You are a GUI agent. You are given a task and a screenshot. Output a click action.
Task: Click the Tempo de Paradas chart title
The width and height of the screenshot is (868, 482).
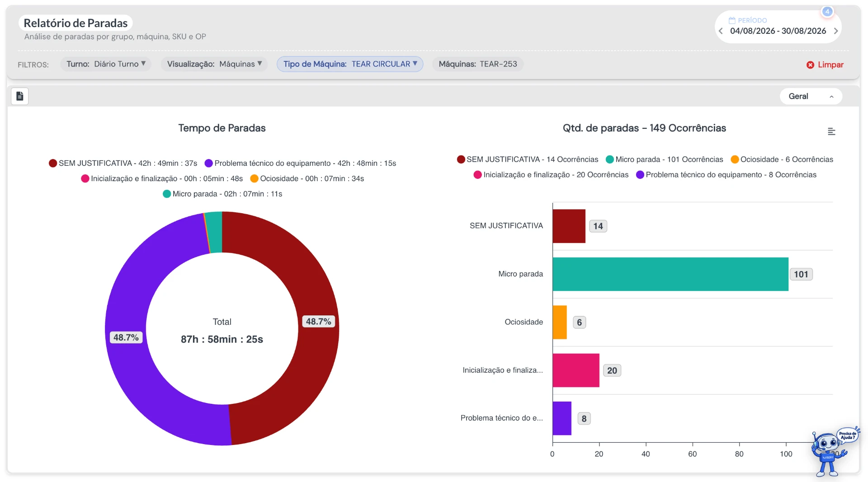pos(222,128)
